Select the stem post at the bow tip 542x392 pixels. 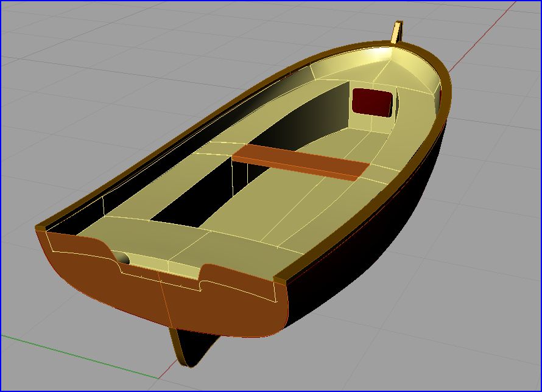coord(396,32)
